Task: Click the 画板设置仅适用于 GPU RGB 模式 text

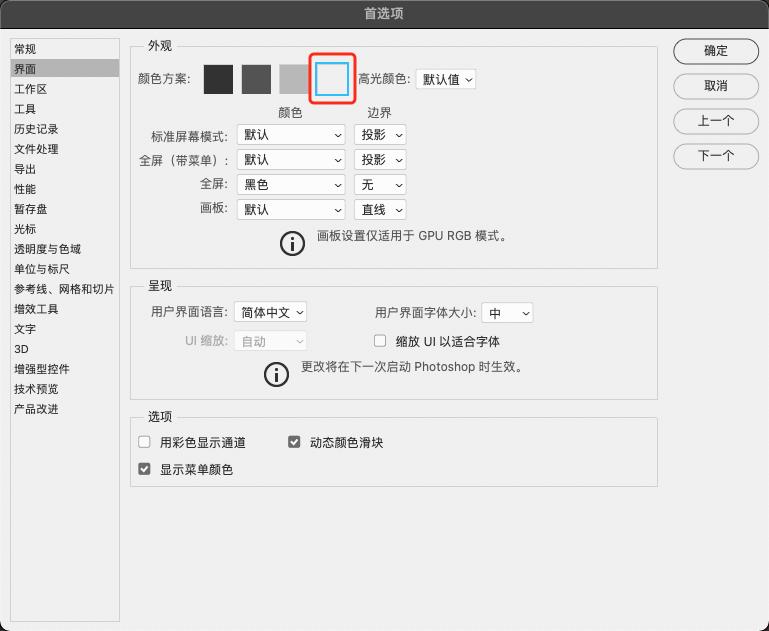Action: [412, 236]
